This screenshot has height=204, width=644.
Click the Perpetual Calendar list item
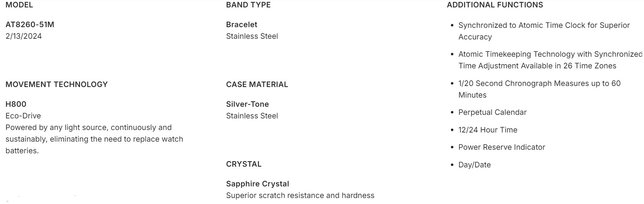(492, 112)
